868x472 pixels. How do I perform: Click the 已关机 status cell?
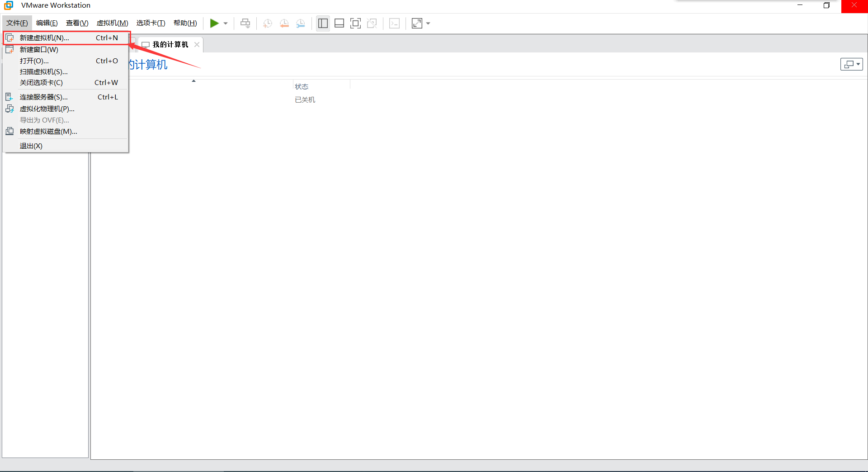(305, 99)
